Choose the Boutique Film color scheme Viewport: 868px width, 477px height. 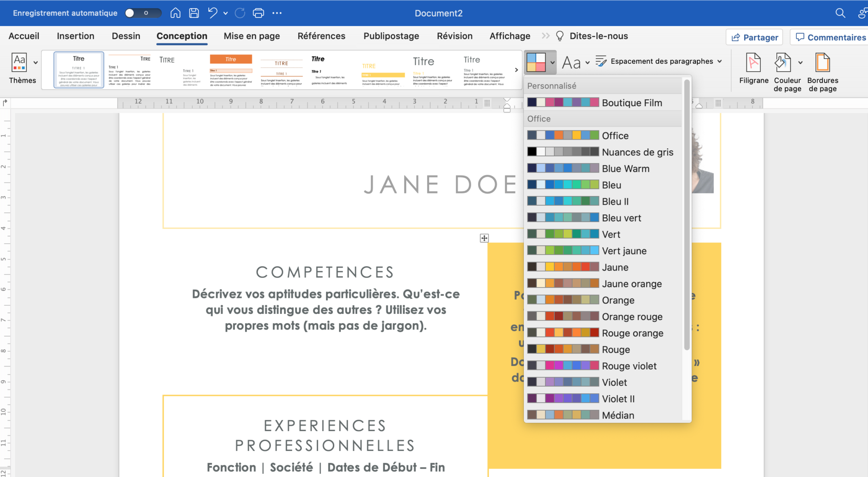(603, 103)
